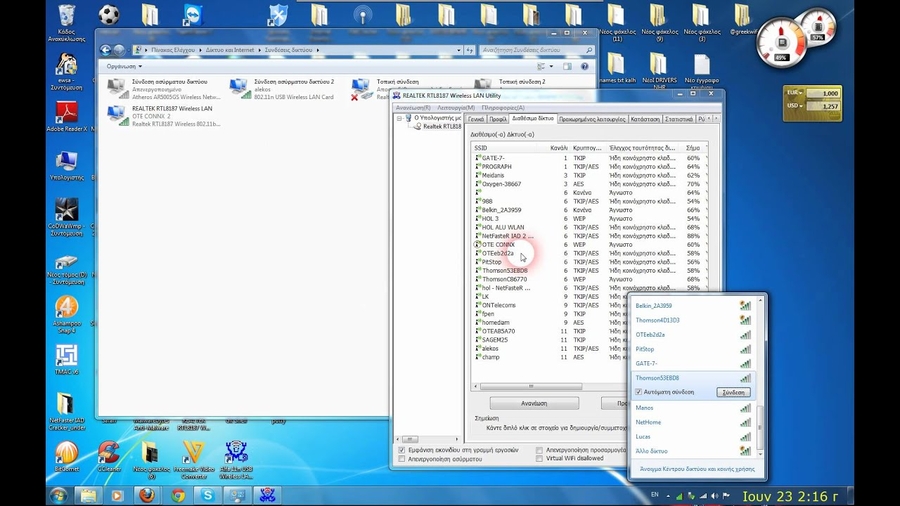
Task: Switch to the Στατιστικά tab
Action: (x=678, y=119)
